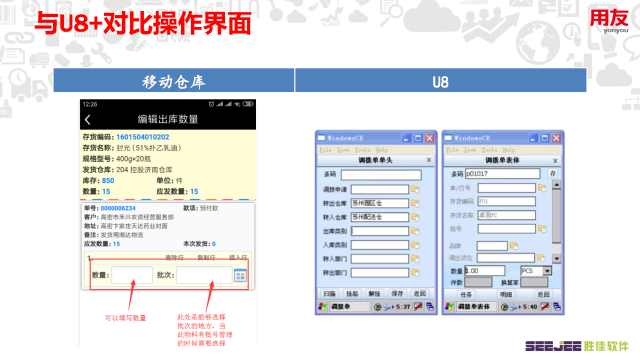The height and width of the screenshot is (360, 640).
Task: Click the Windows Start flag in 调拨单 taskbar
Action: coord(322,307)
